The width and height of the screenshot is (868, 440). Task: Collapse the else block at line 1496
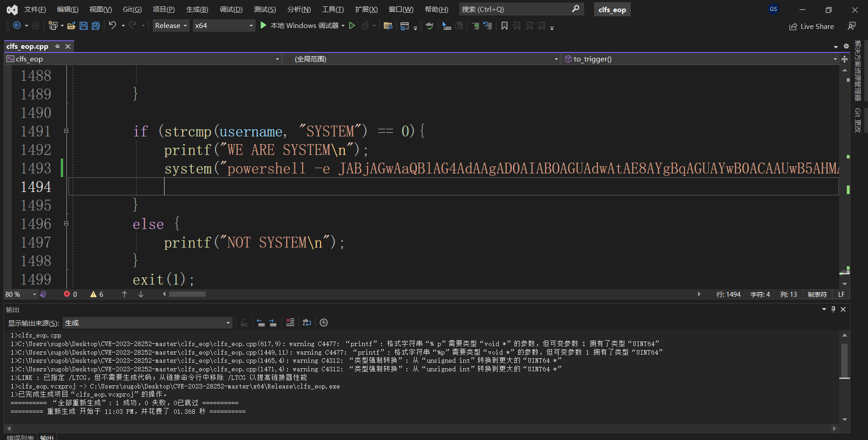[x=66, y=223]
